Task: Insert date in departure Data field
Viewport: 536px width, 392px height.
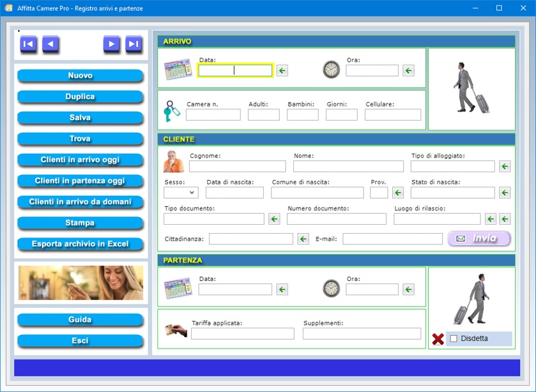Action: [x=282, y=289]
